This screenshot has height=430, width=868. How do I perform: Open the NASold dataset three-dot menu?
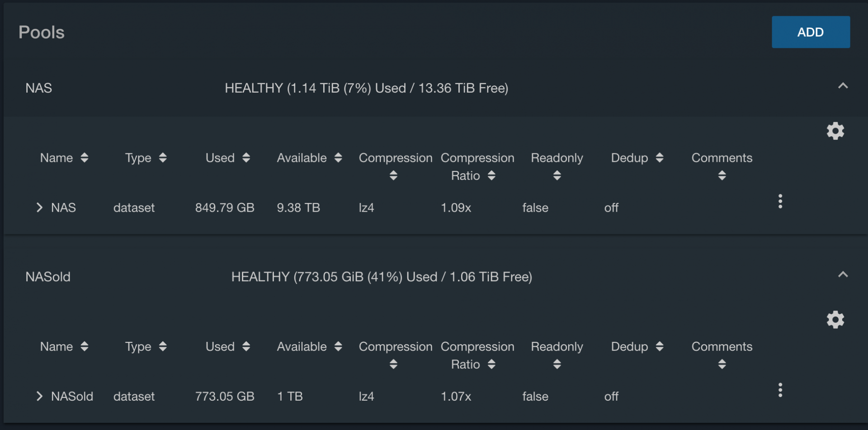[x=780, y=390]
